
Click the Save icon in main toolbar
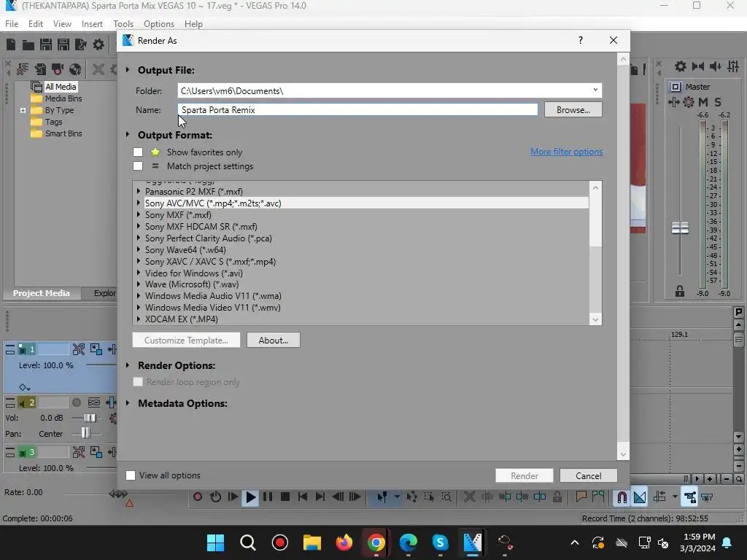pyautogui.click(x=46, y=44)
